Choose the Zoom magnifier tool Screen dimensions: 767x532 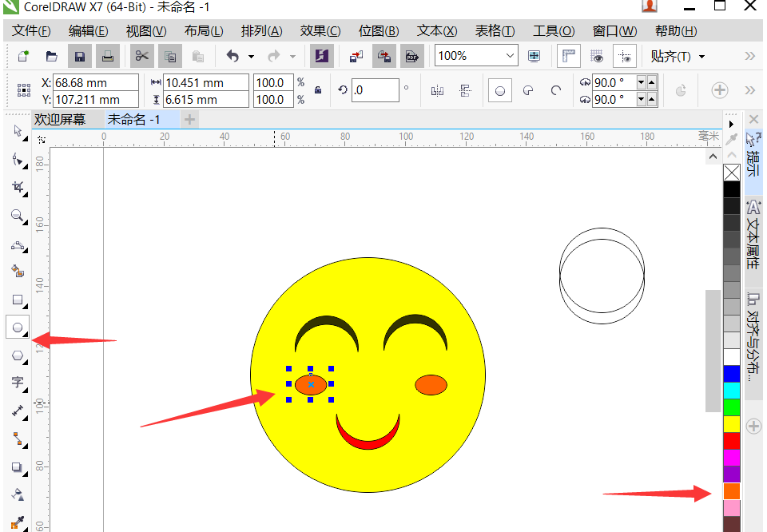(18, 216)
